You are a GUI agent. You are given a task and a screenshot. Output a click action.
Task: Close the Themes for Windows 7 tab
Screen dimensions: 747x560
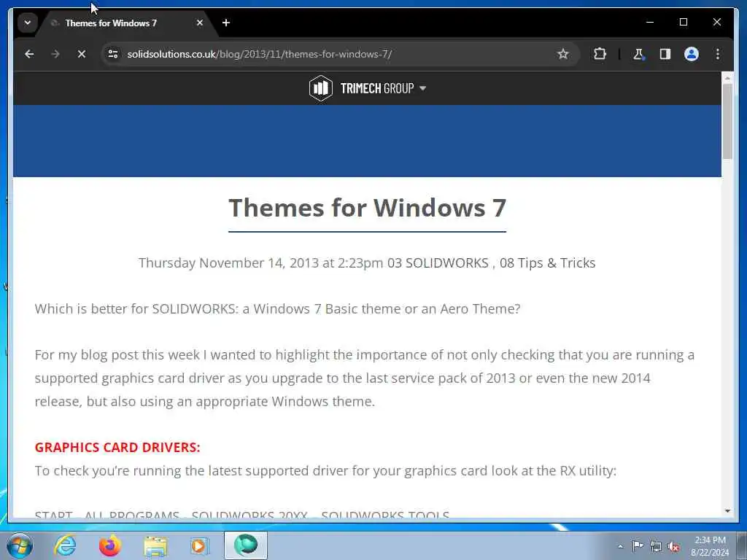click(x=200, y=23)
